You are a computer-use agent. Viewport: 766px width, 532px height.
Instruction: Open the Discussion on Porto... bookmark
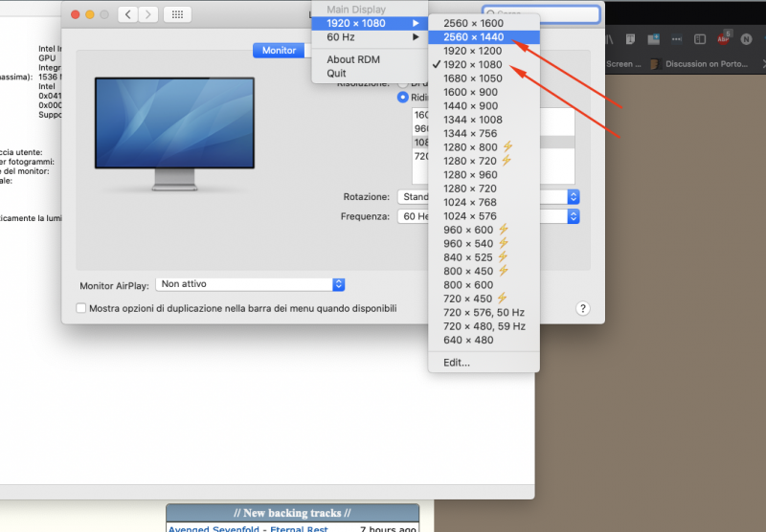pos(700,64)
